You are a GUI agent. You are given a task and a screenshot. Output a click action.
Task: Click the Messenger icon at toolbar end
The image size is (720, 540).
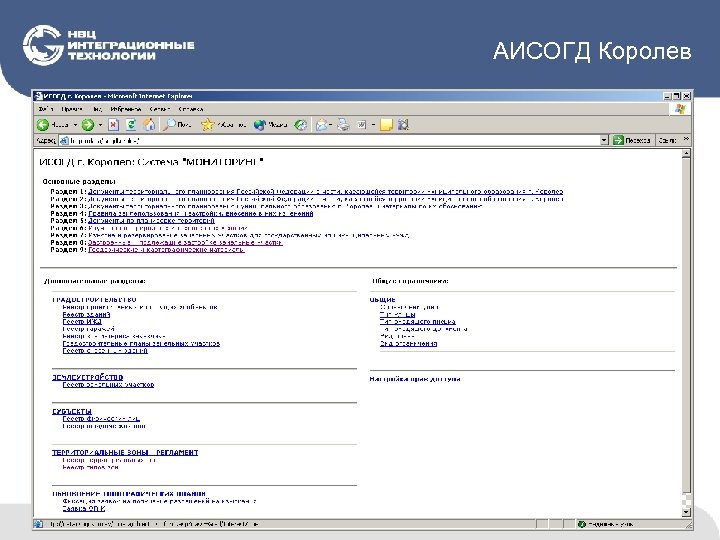403,125
